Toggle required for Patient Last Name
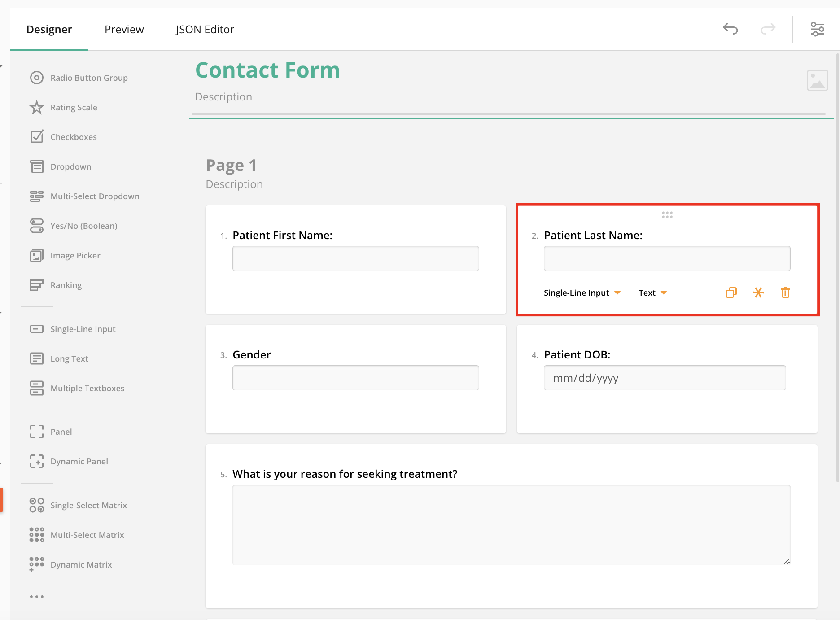Screen dimensions: 840x620 click(758, 293)
